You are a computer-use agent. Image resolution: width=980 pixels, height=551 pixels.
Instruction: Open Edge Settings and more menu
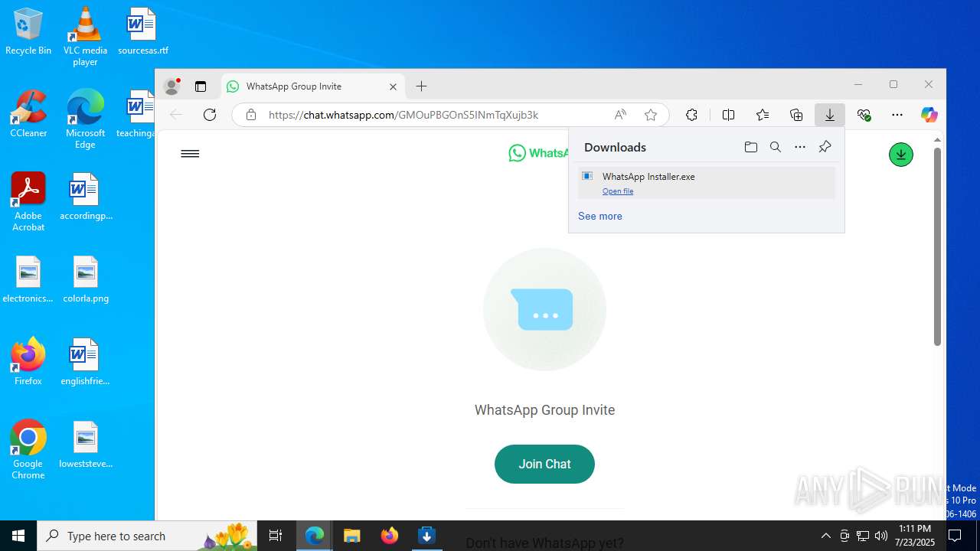point(897,115)
